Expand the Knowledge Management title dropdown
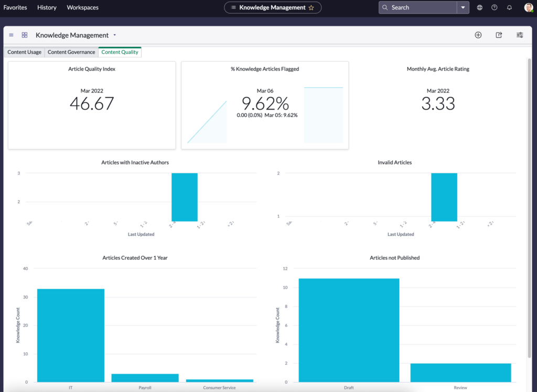 pos(116,35)
